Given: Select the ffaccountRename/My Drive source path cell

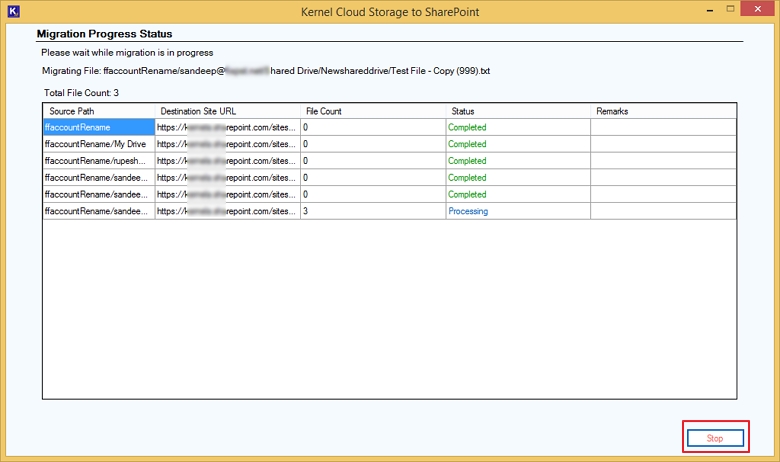Looking at the screenshot, I should [99, 144].
